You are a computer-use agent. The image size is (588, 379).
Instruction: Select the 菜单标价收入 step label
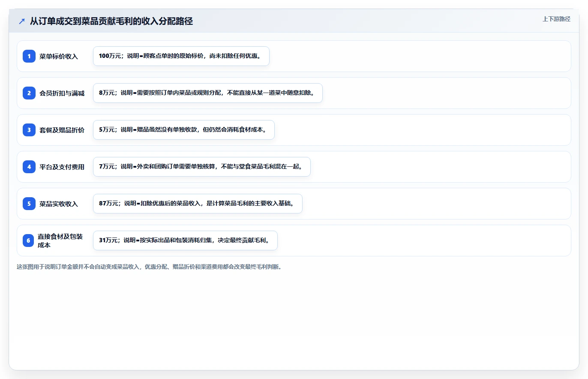pyautogui.click(x=59, y=56)
